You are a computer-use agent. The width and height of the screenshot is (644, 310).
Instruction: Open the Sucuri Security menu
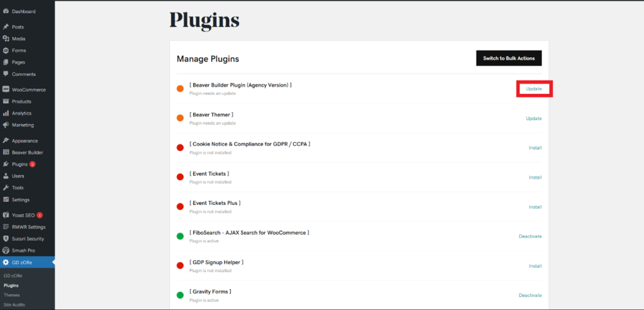tap(27, 238)
